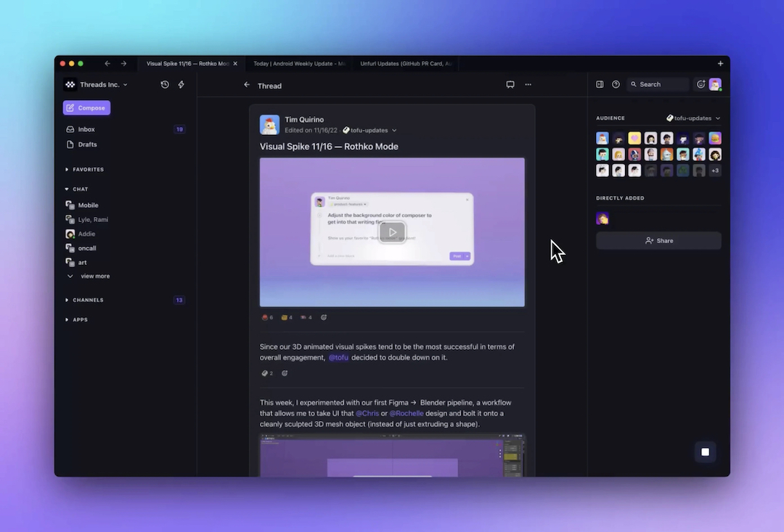The height and width of the screenshot is (532, 784).
Task: Go back using the Thread back arrow
Action: click(x=247, y=85)
